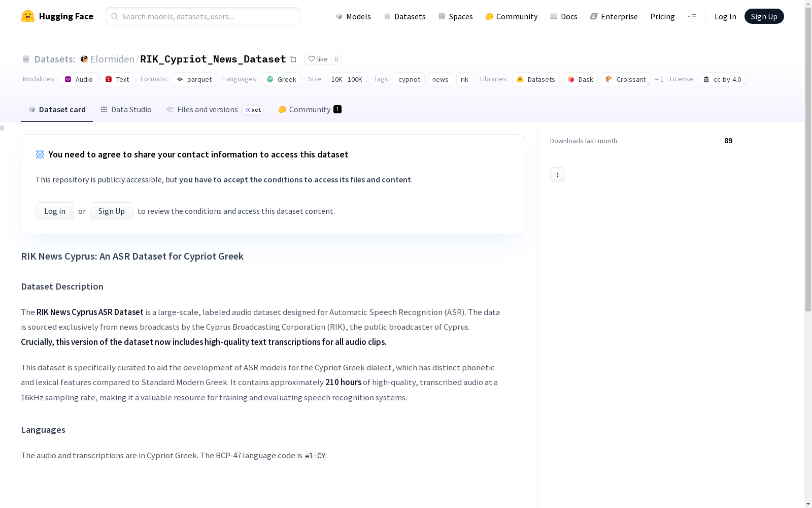Viewport: 812px width, 508px height.
Task: Open Spaces from the navigation bar
Action: (x=456, y=16)
